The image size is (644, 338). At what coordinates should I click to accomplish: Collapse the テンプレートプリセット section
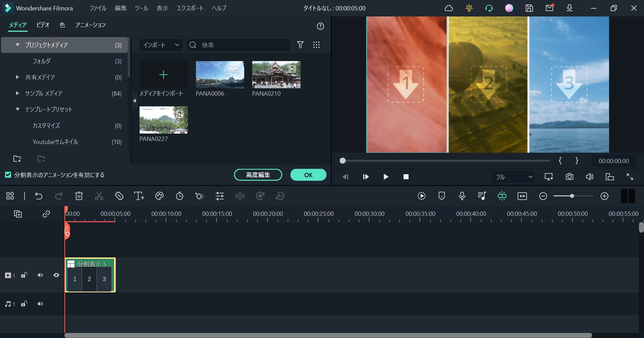[x=17, y=109]
